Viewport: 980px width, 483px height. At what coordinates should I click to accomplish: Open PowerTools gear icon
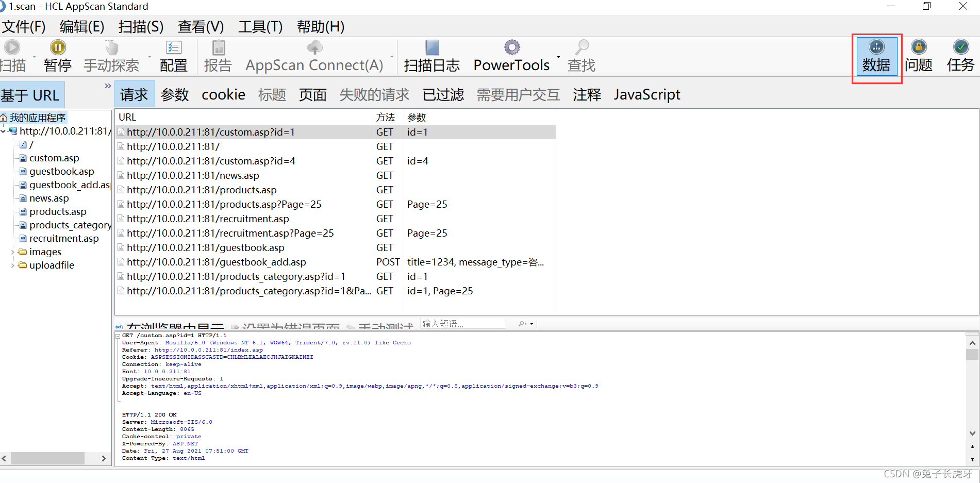tap(512, 47)
